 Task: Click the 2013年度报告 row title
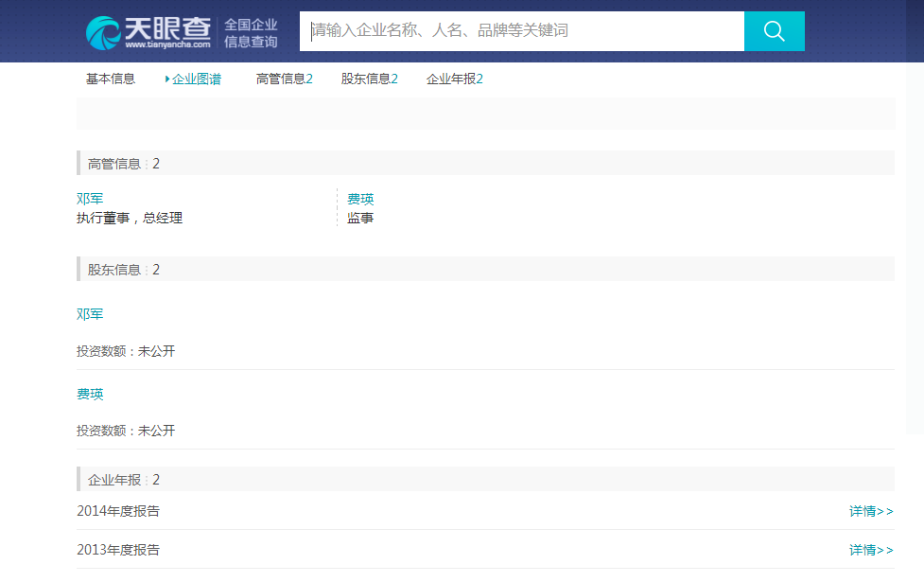(x=118, y=551)
